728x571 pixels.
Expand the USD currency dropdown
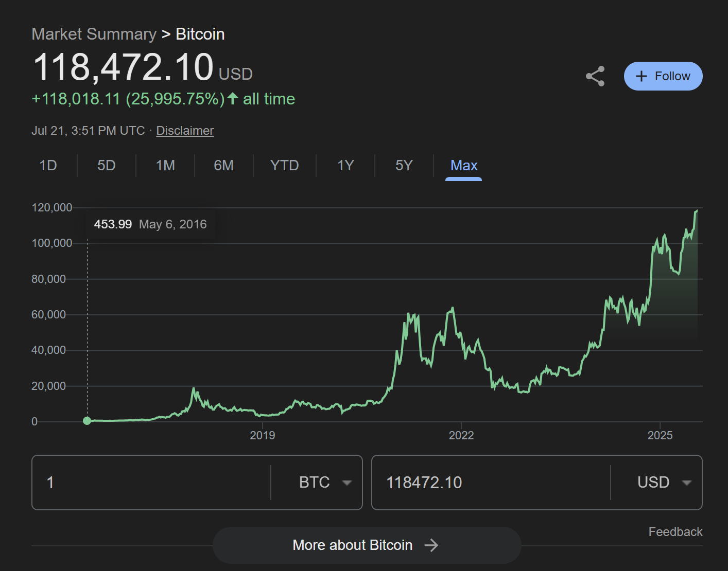[x=664, y=483]
